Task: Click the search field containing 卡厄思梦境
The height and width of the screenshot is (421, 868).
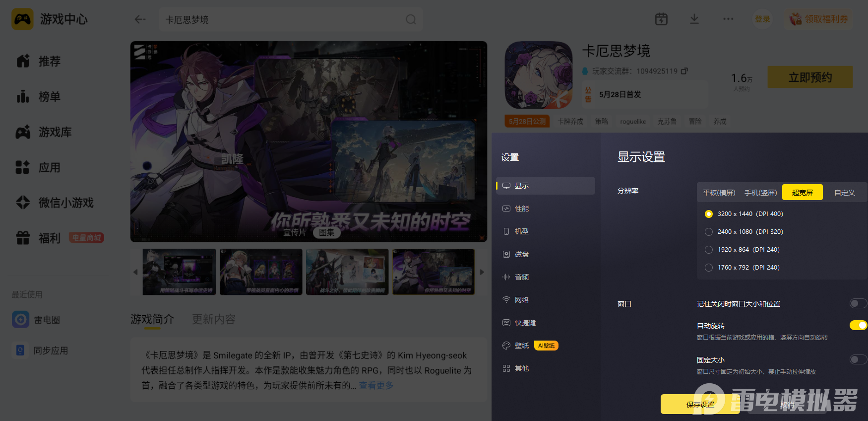Action: pos(291,19)
